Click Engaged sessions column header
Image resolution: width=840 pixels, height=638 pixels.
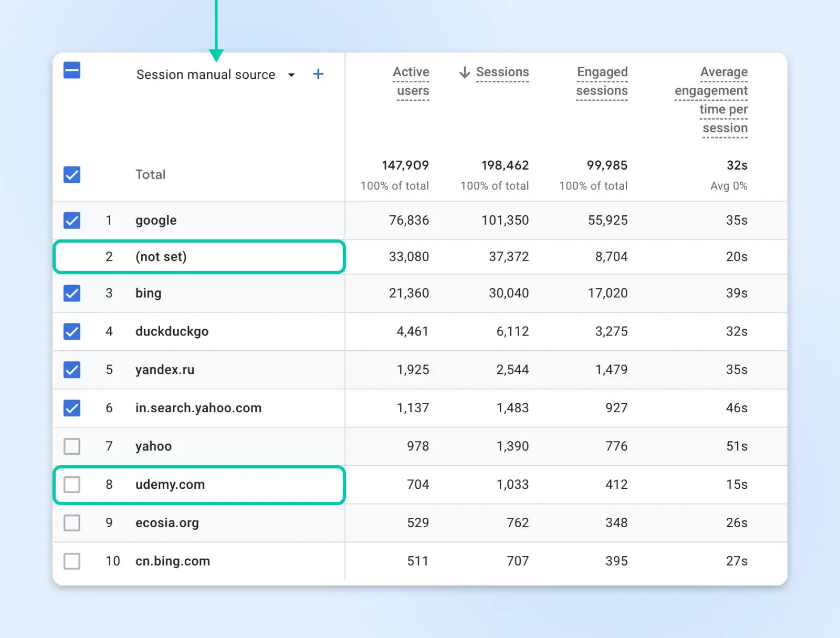pyautogui.click(x=602, y=81)
